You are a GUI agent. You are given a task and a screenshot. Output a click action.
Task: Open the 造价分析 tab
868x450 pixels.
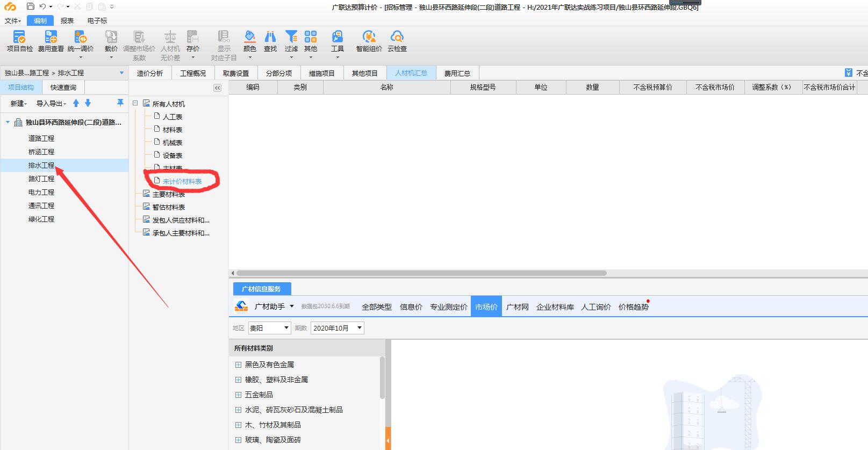click(x=150, y=73)
